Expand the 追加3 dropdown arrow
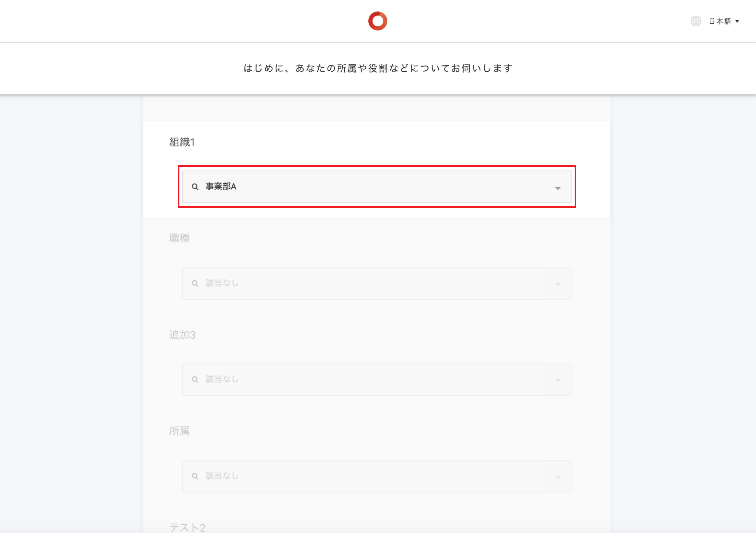The width and height of the screenshot is (756, 533). [558, 380]
